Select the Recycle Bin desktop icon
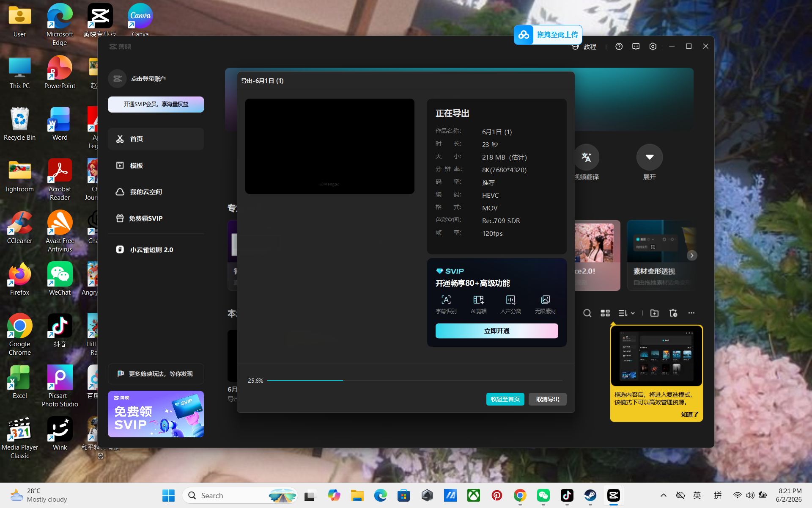812x508 pixels. (x=19, y=124)
